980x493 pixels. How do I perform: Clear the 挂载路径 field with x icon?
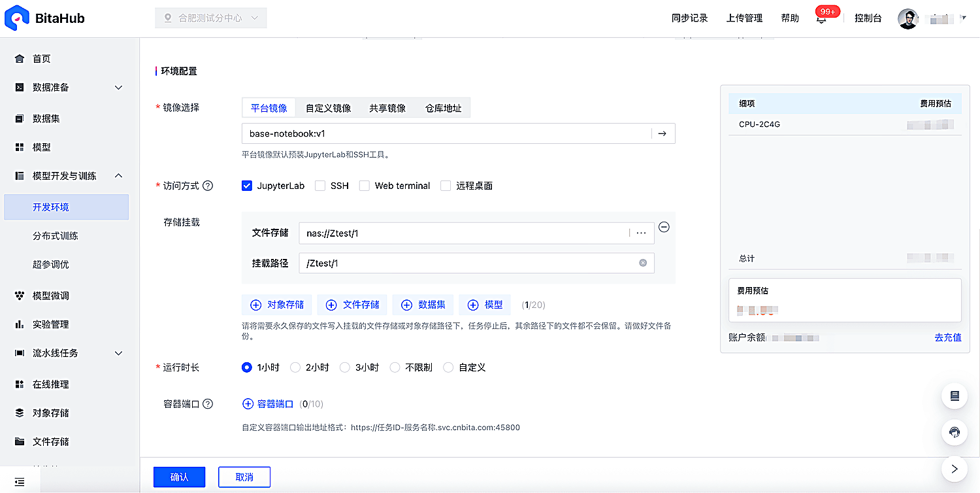[x=643, y=263]
